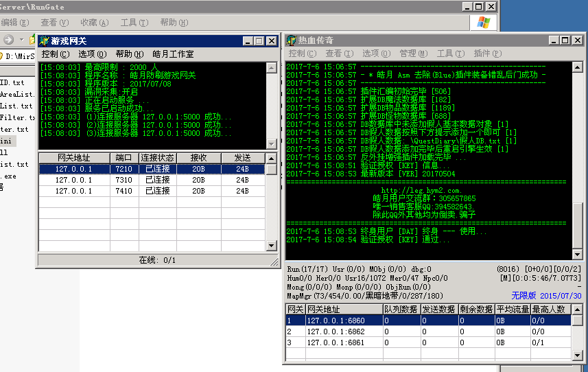Select gateway row with port 7210

(152, 169)
